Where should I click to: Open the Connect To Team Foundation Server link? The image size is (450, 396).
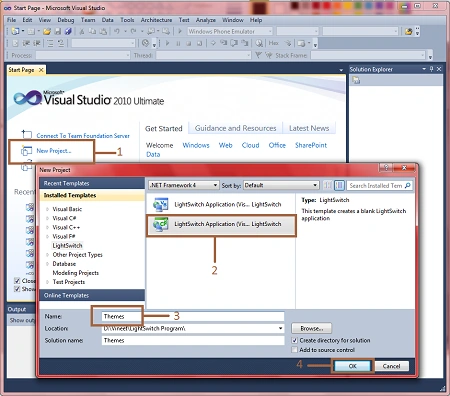(x=83, y=136)
